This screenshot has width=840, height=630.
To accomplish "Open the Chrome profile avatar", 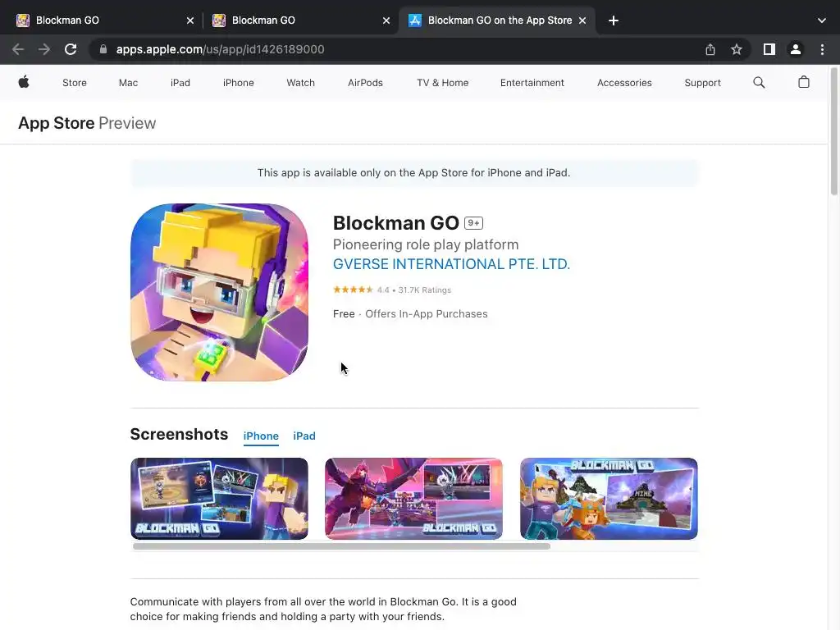I will coord(796,49).
